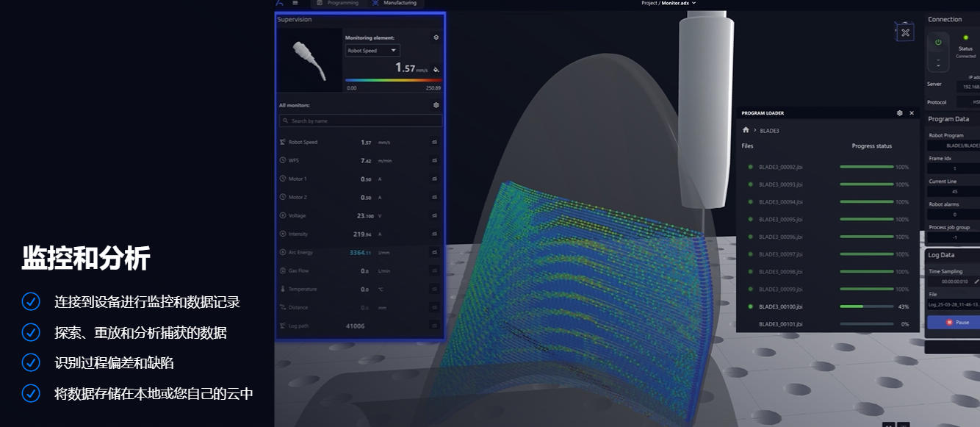
Task: Click the settings gear beside Monitoring element
Action: coord(436,37)
